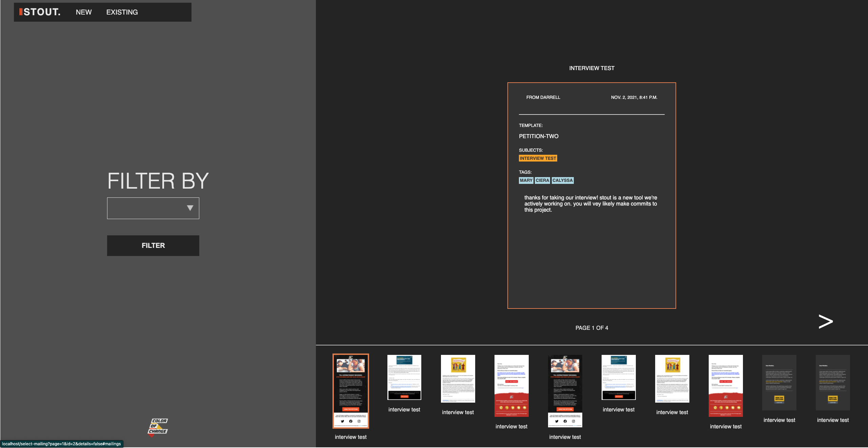Click the Color of Change logo
Image resolution: width=868 pixels, height=448 pixels.
[158, 427]
